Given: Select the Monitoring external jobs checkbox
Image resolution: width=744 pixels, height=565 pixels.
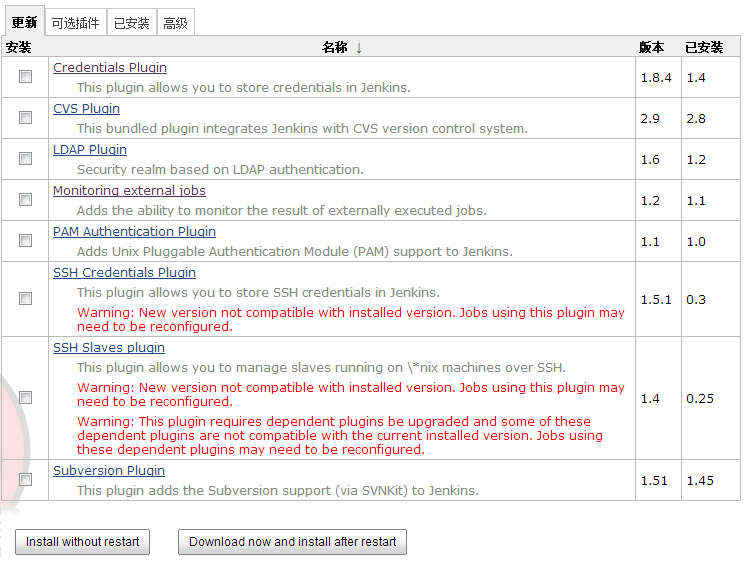Looking at the screenshot, I should click(x=25, y=199).
